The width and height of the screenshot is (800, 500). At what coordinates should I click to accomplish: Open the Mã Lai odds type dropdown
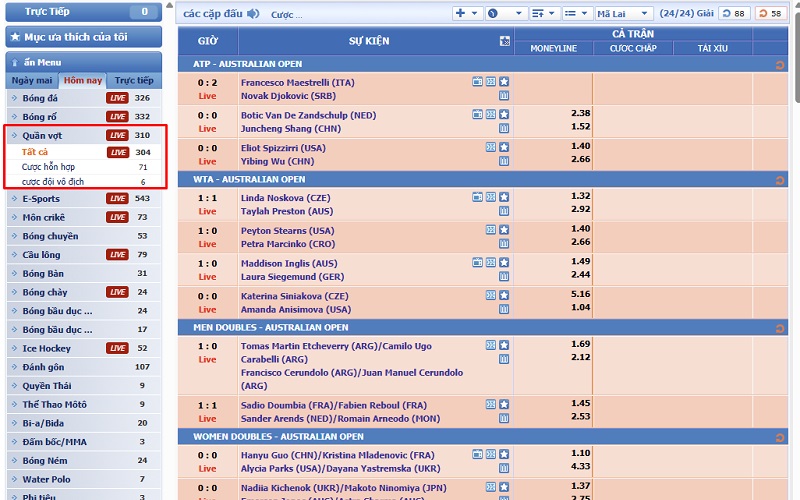pyautogui.click(x=624, y=14)
